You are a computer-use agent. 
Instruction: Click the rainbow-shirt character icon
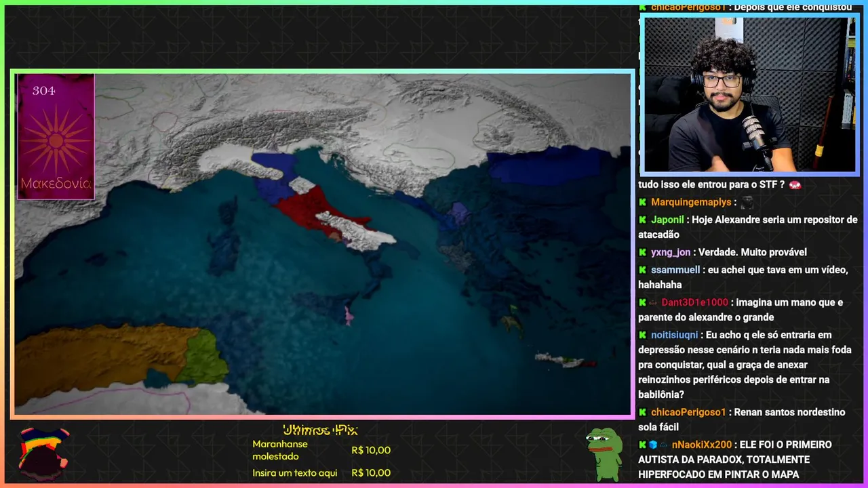(x=43, y=453)
